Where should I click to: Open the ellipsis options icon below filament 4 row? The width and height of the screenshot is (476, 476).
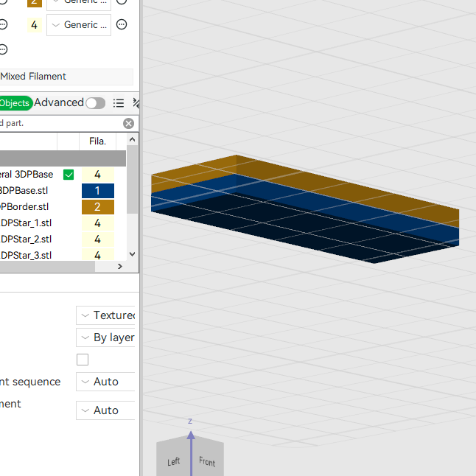click(3, 49)
